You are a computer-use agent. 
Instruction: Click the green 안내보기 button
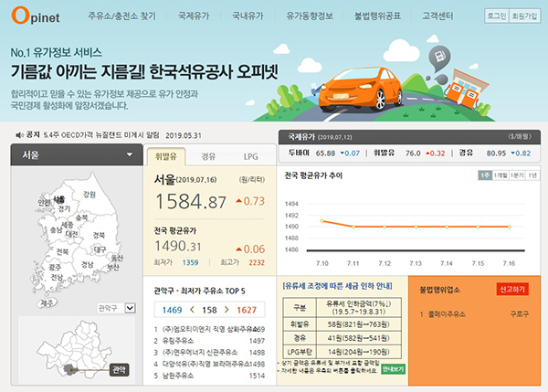pos(393,369)
